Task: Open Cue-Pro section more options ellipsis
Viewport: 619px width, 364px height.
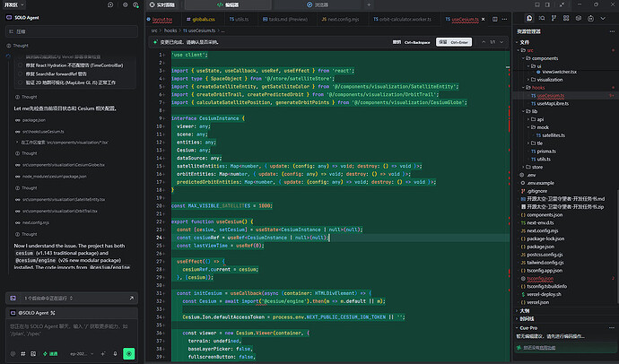Action: 612,328
